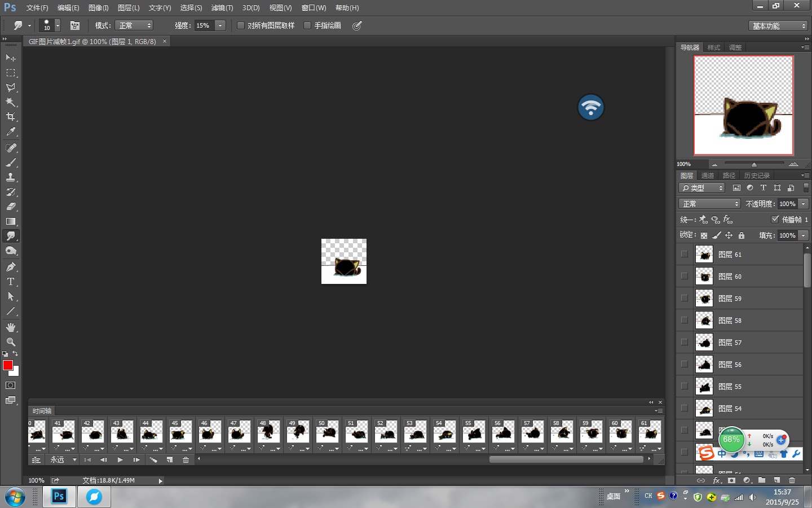The width and height of the screenshot is (812, 508).
Task: Select the Pen tool
Action: [11, 267]
